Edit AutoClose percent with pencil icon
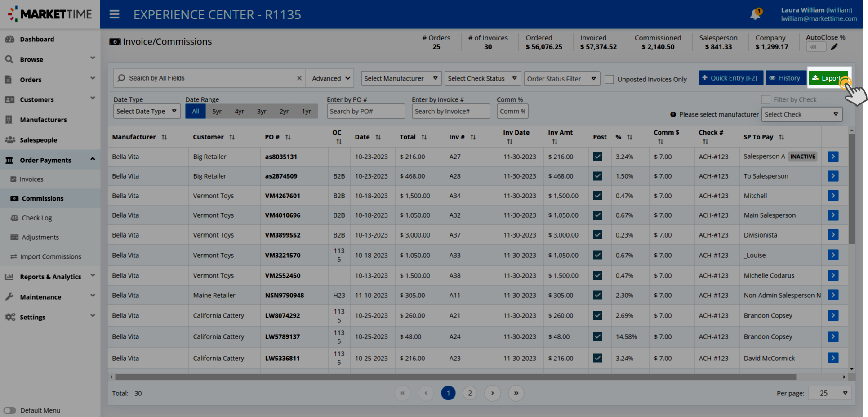The height and width of the screenshot is (417, 868). click(x=834, y=47)
